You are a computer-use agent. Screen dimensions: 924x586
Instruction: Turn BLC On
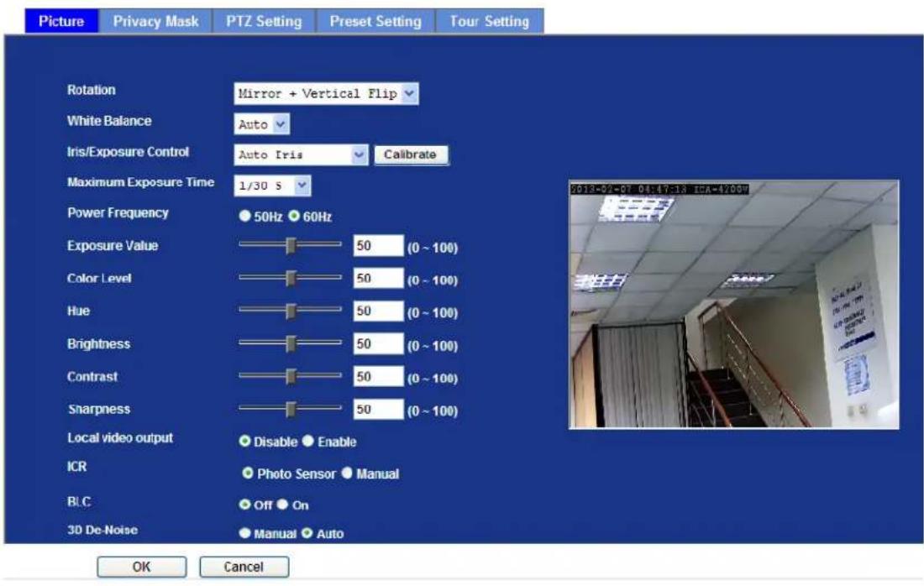point(283,505)
